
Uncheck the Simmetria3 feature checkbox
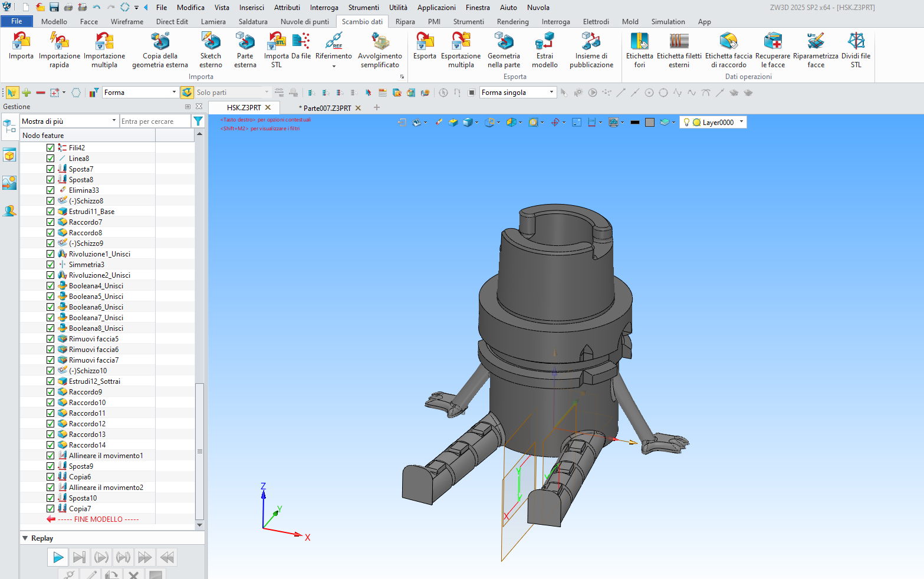pos(50,265)
